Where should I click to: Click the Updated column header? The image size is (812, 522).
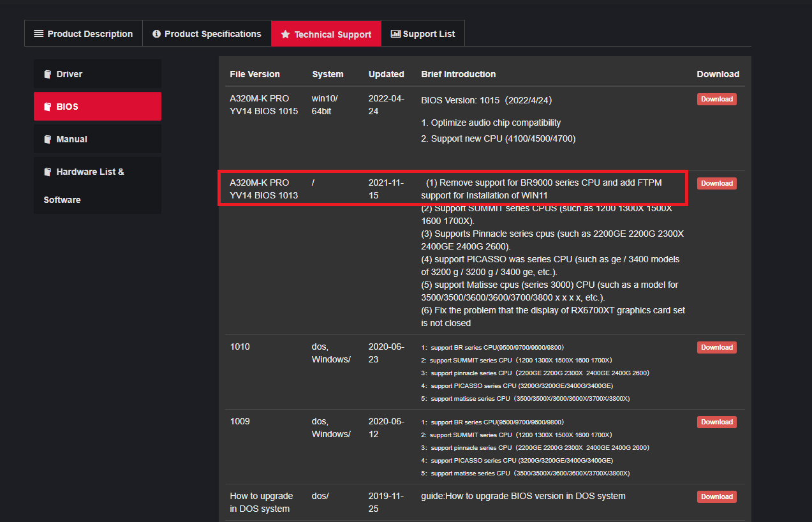387,74
